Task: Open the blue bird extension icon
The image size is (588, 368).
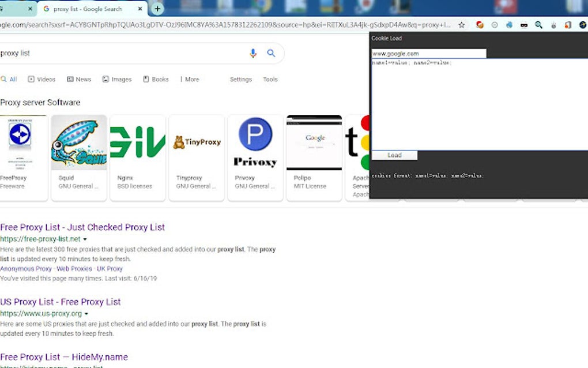Action: click(x=509, y=25)
